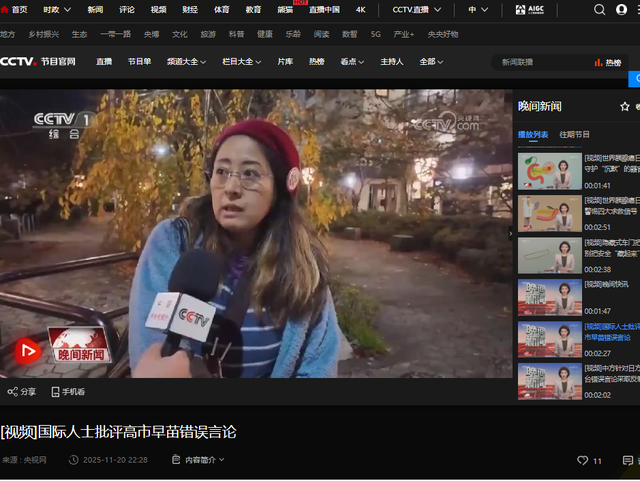Image resolution: width=640 pixels, height=481 pixels.
Task: Click the 新闻联播 search input field
Action: pos(543,62)
